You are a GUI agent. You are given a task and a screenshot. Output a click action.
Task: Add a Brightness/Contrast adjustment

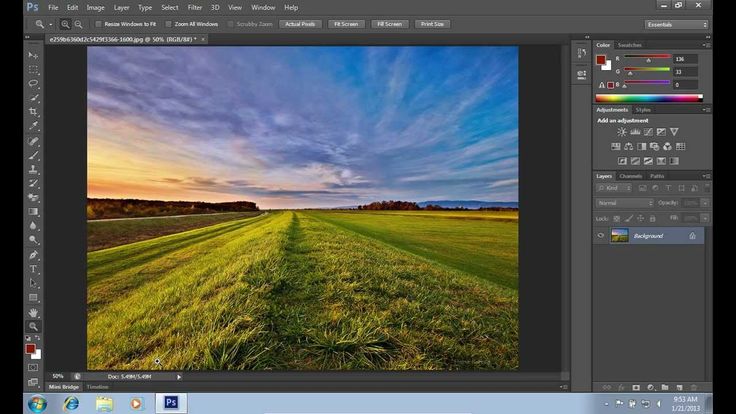pyautogui.click(x=621, y=132)
